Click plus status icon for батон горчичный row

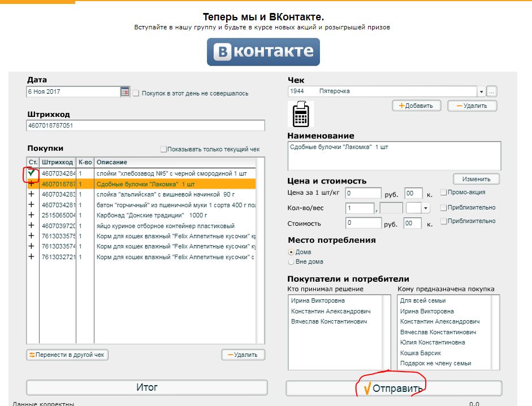click(x=31, y=205)
